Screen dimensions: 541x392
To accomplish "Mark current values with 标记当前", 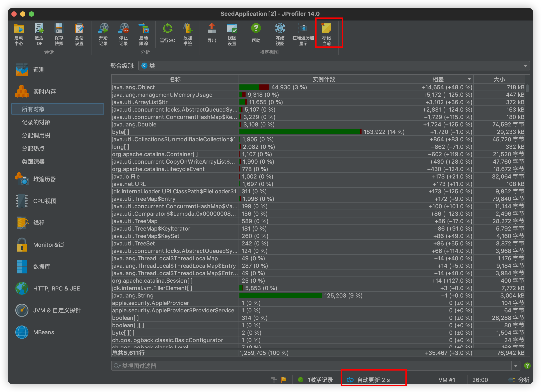I will [x=327, y=34].
